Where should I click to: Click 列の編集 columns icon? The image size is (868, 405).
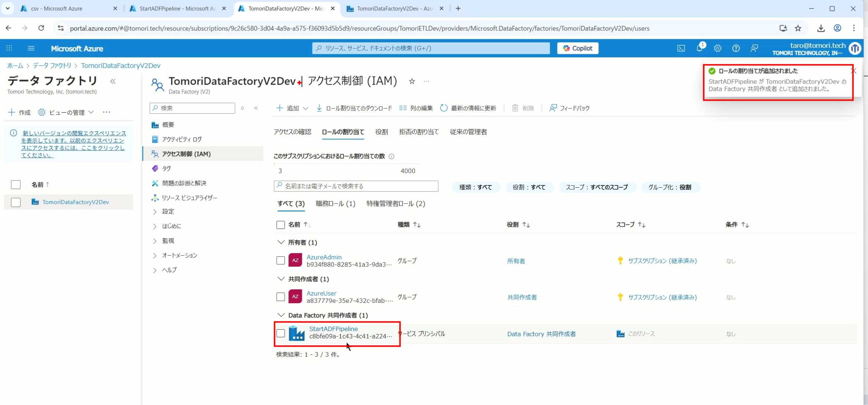[403, 108]
